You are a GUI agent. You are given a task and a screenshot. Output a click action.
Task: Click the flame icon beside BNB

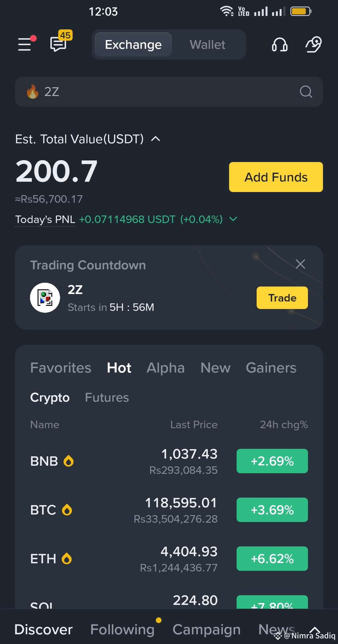[x=69, y=461]
